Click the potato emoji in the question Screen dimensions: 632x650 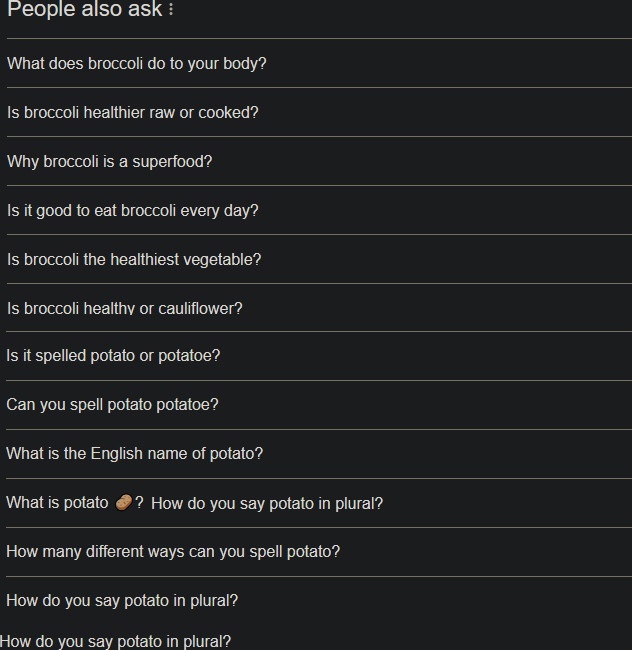[123, 502]
